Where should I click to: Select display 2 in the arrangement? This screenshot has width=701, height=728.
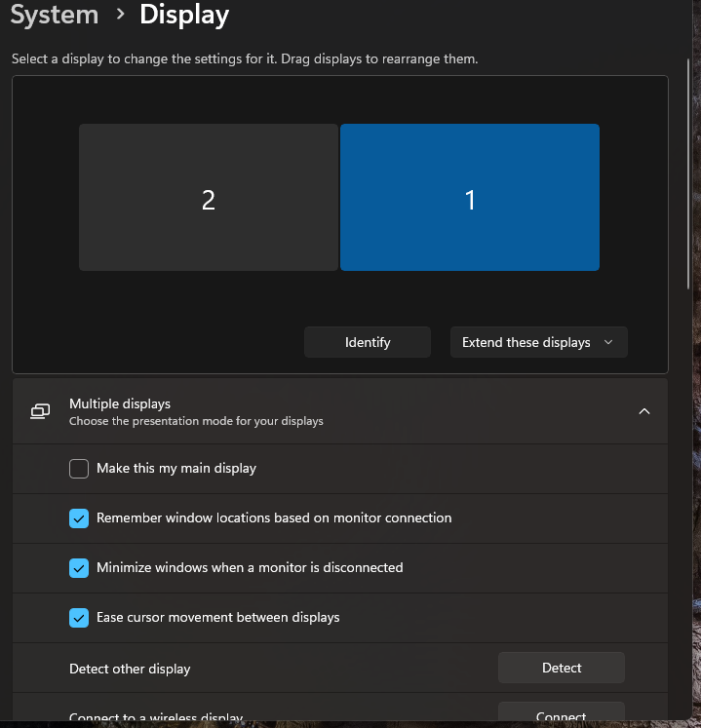[x=208, y=198]
